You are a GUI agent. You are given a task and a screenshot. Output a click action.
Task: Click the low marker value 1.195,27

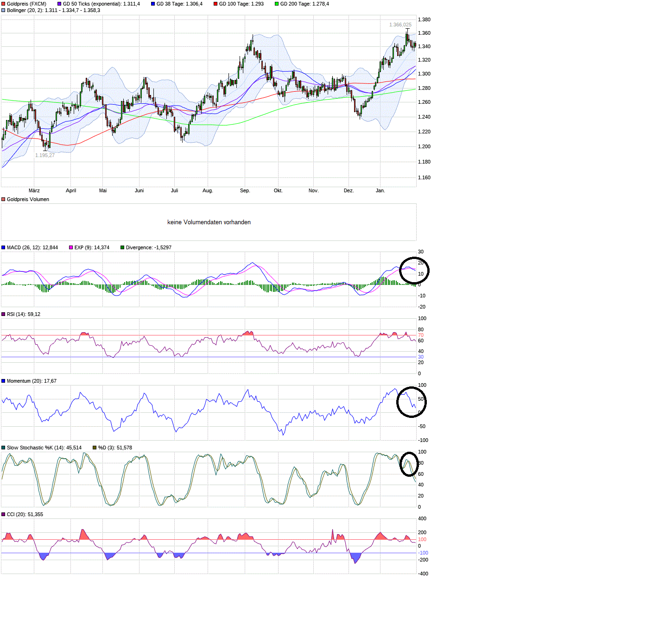[45, 155]
